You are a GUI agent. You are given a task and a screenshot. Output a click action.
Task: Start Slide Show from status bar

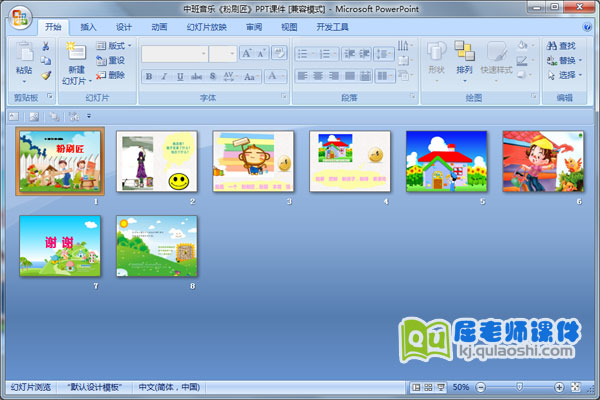point(441,387)
